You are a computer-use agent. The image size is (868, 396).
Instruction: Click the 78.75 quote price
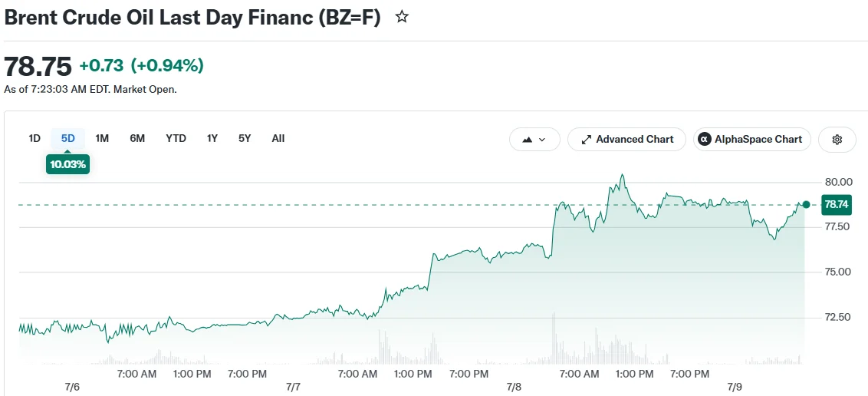pos(38,67)
